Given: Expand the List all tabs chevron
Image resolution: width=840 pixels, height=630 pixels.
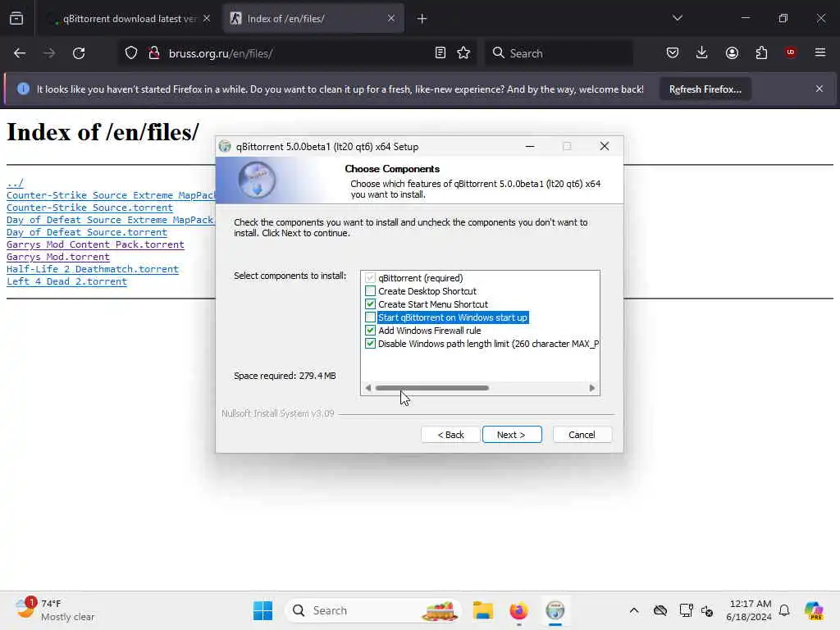Looking at the screenshot, I should pyautogui.click(x=678, y=19).
